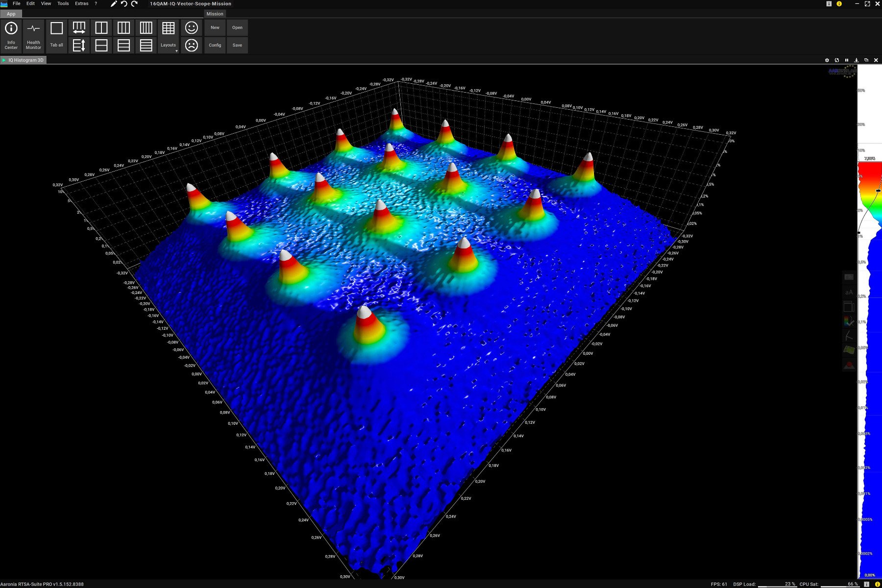Click the CPU Sat indicator bar
Image resolution: width=882 pixels, height=588 pixels.
click(840, 584)
